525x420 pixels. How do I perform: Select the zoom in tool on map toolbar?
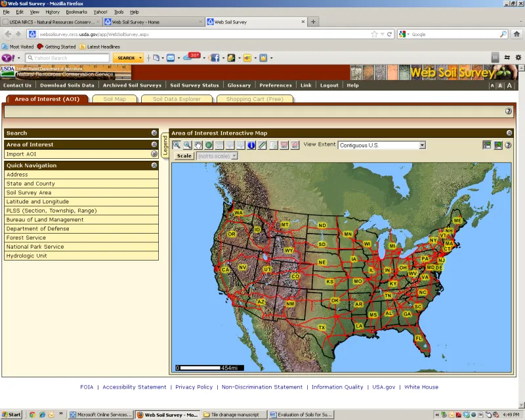pyautogui.click(x=177, y=145)
